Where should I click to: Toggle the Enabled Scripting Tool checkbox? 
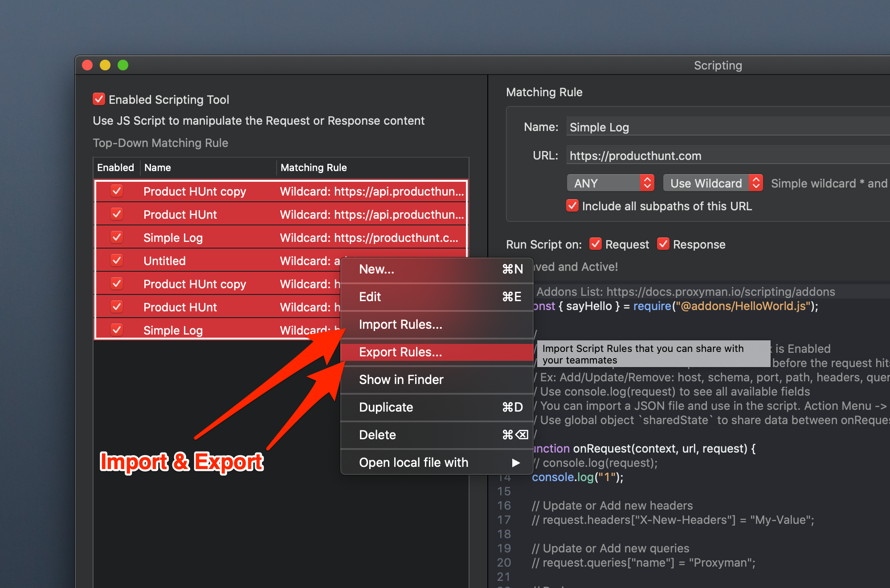(x=99, y=99)
